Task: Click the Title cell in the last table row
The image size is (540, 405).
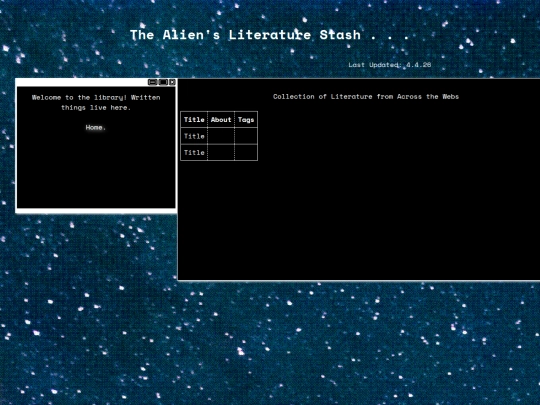Action: click(x=194, y=153)
